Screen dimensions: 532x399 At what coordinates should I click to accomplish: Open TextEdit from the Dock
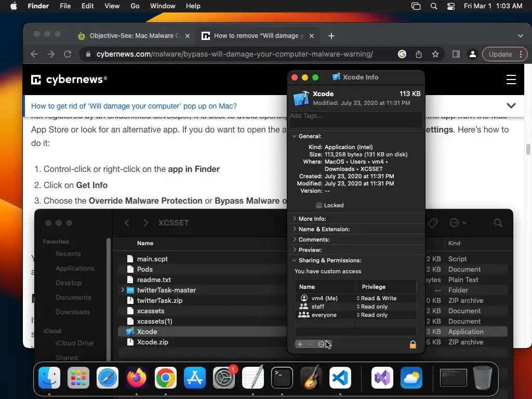(x=253, y=378)
